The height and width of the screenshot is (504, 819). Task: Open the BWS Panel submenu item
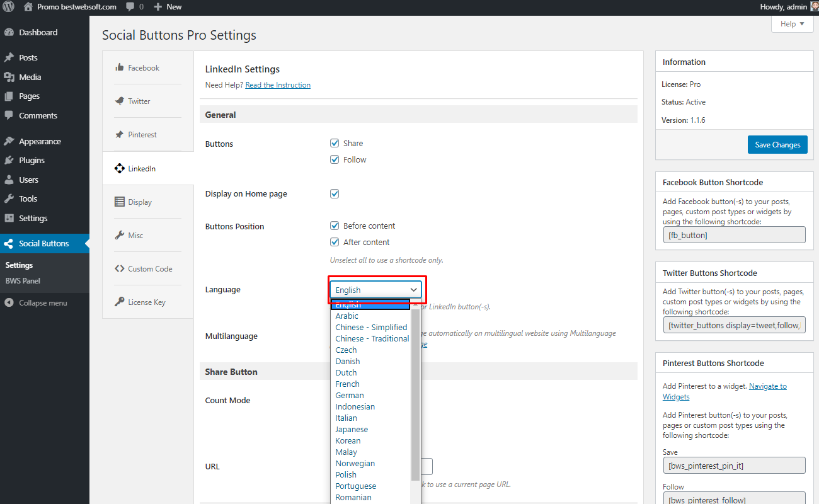(23, 281)
